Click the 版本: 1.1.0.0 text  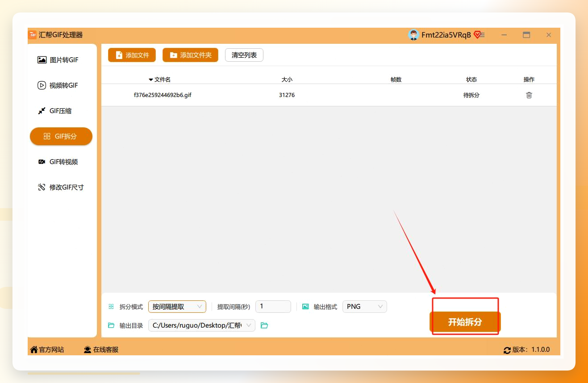click(x=531, y=350)
